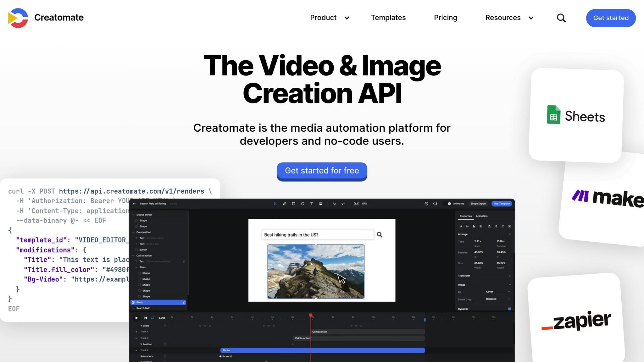Click the blue Photo clip in timeline

point(323,350)
